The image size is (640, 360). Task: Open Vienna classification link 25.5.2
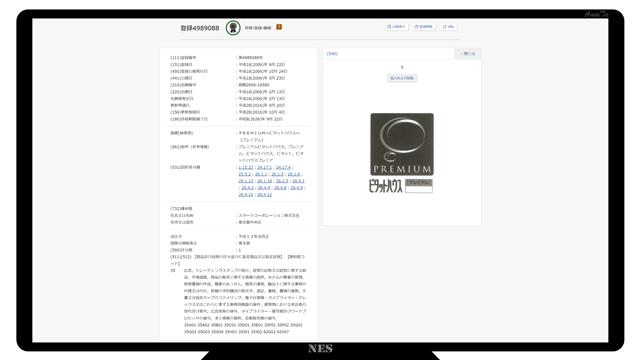coord(244,174)
